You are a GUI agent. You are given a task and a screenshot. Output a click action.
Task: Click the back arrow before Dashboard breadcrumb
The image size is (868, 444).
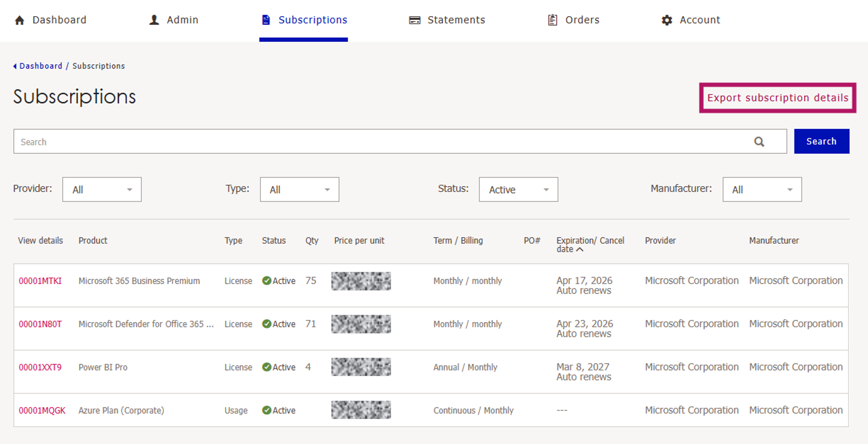tap(15, 66)
